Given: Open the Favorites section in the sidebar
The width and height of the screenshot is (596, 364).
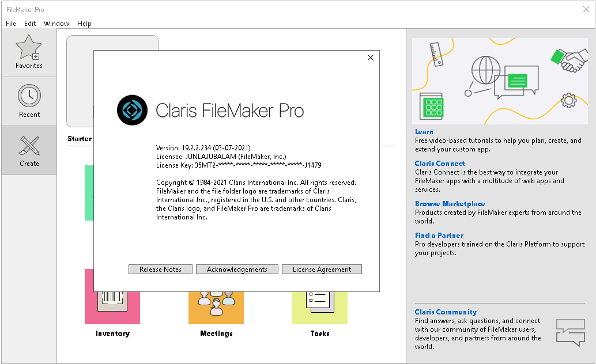Looking at the screenshot, I should click(29, 52).
